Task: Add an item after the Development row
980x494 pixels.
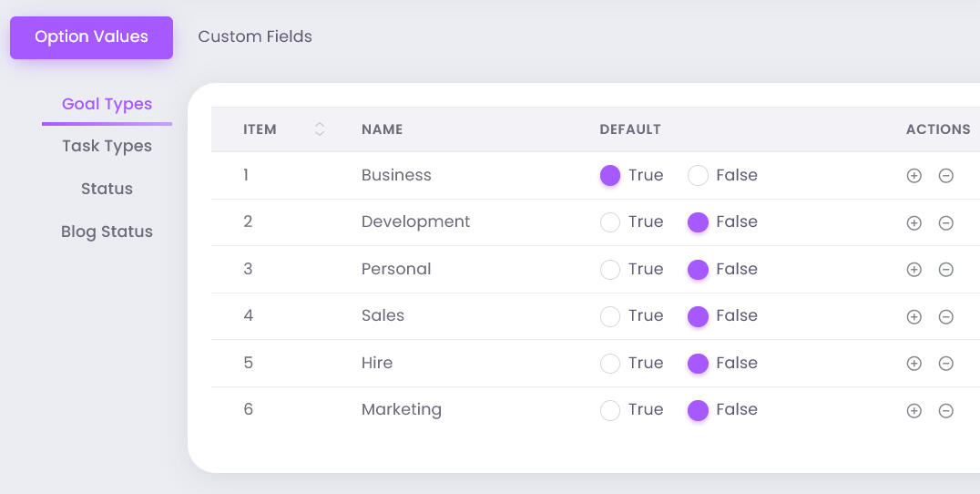Action: click(914, 222)
